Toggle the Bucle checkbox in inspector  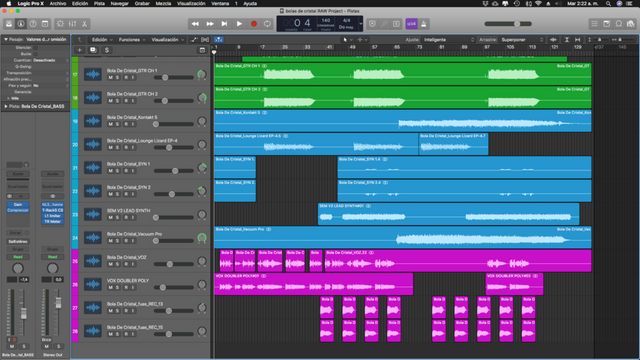(36, 54)
